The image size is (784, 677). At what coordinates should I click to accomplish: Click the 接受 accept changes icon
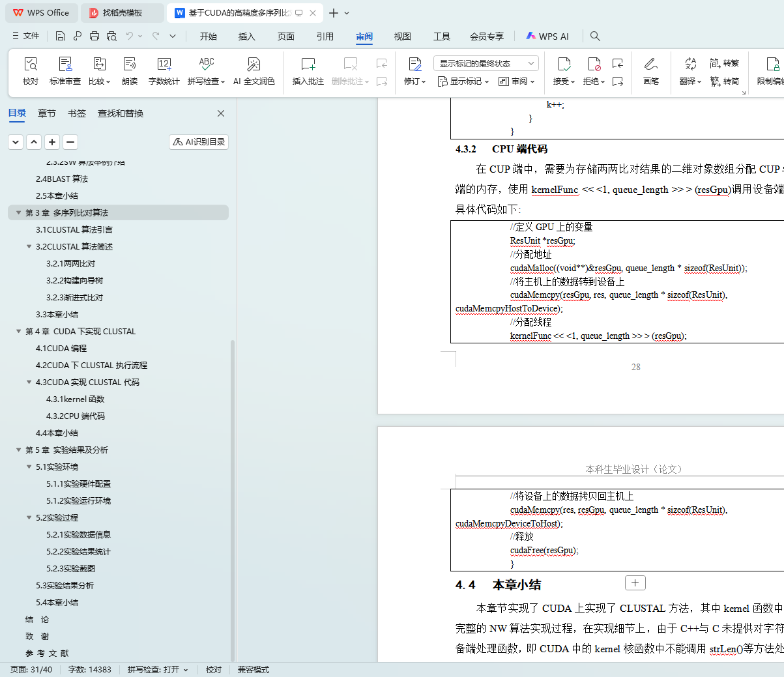(564, 64)
